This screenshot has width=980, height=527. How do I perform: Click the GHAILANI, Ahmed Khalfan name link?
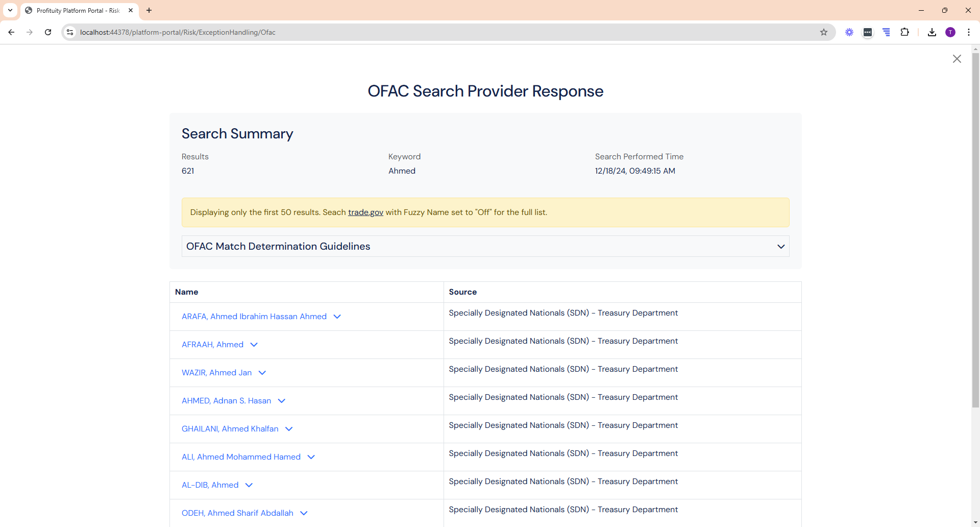pyautogui.click(x=230, y=429)
